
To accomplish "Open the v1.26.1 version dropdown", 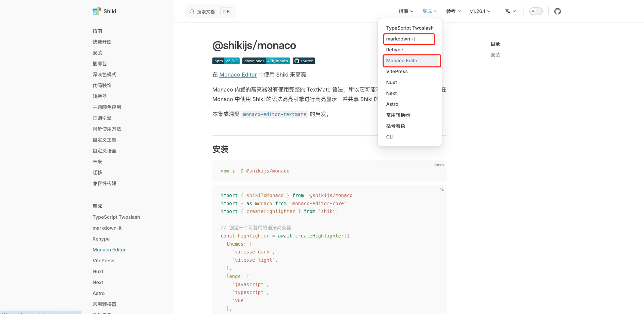I will click(480, 11).
